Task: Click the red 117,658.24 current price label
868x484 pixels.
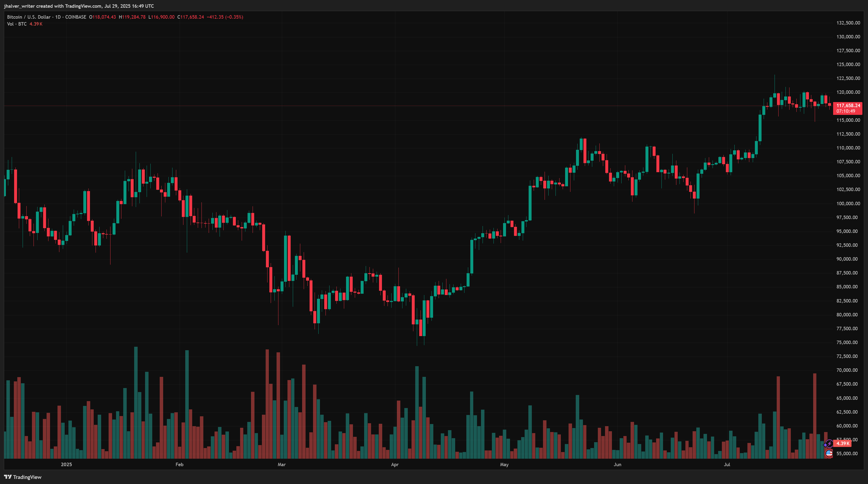Action: [x=848, y=106]
